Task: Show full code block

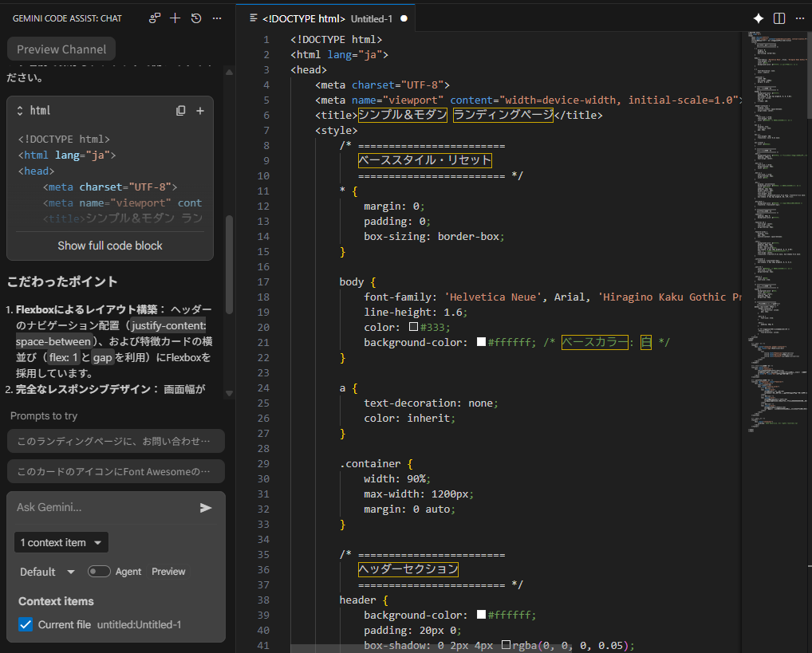Action: tap(110, 246)
